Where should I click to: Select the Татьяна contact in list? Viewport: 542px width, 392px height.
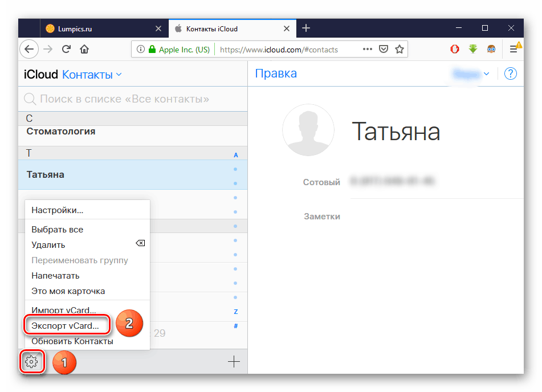click(x=133, y=174)
